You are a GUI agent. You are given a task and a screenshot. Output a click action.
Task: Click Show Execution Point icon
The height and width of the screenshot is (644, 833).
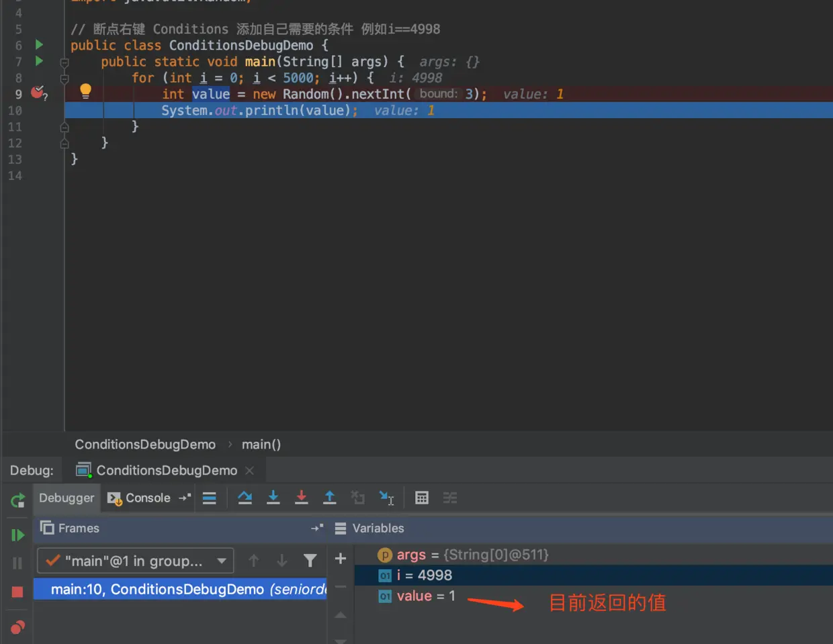point(210,498)
